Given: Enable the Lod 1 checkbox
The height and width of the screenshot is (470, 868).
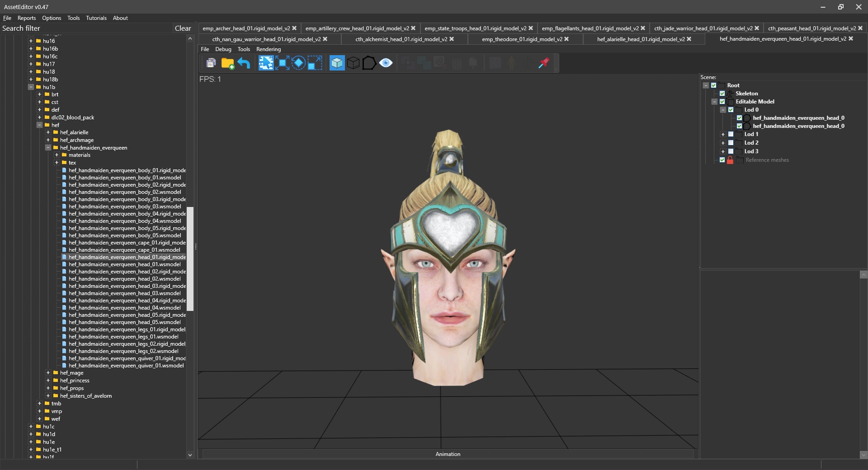Looking at the screenshot, I should coord(731,134).
